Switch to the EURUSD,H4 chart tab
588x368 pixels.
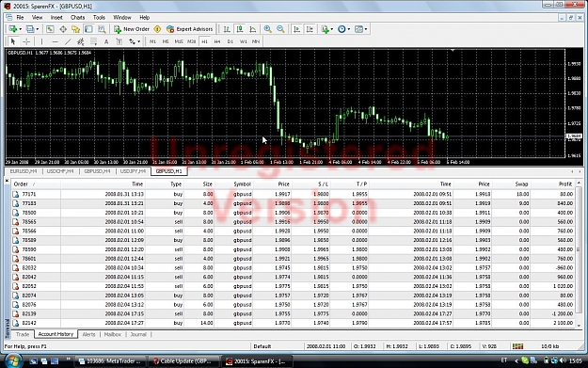click(x=24, y=171)
